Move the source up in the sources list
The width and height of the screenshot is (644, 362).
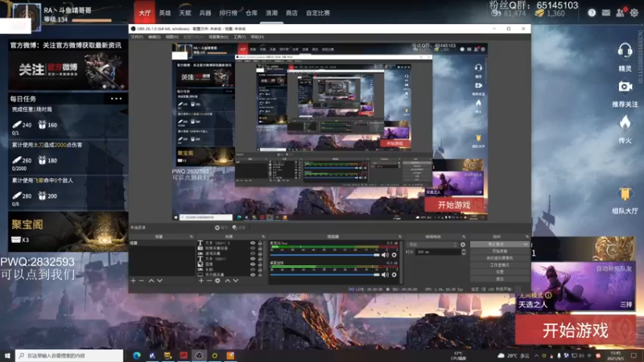[228, 281]
